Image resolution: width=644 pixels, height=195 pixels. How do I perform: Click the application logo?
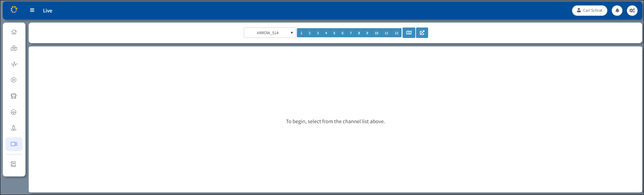coord(14,10)
